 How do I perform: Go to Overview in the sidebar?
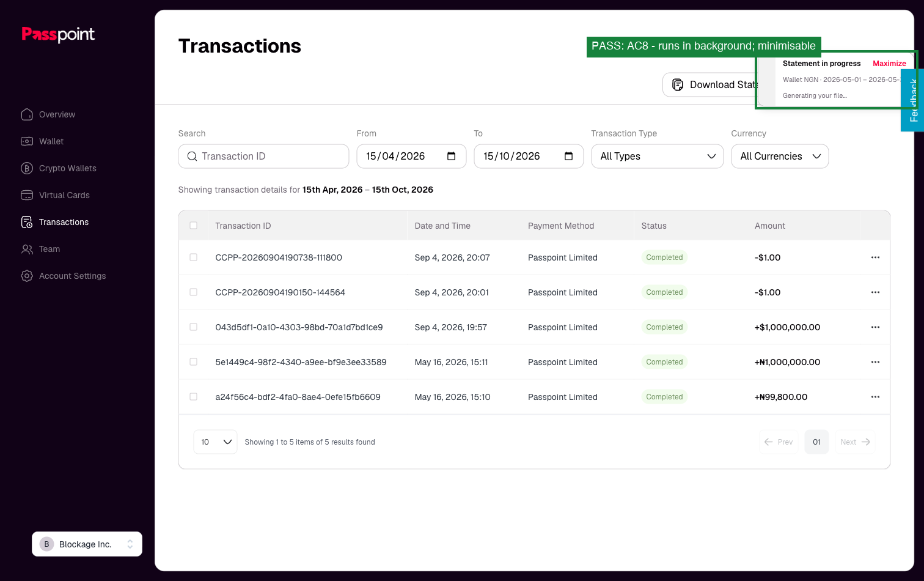point(48,114)
